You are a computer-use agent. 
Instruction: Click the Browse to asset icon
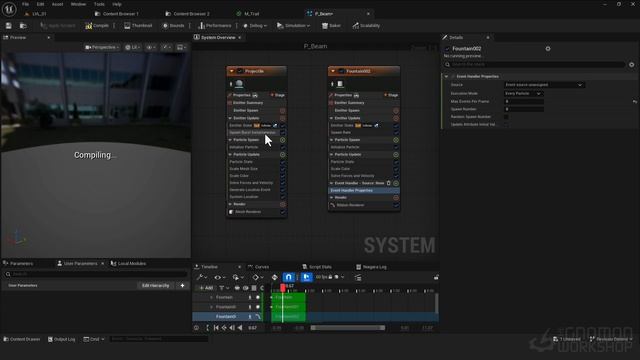pos(23,26)
